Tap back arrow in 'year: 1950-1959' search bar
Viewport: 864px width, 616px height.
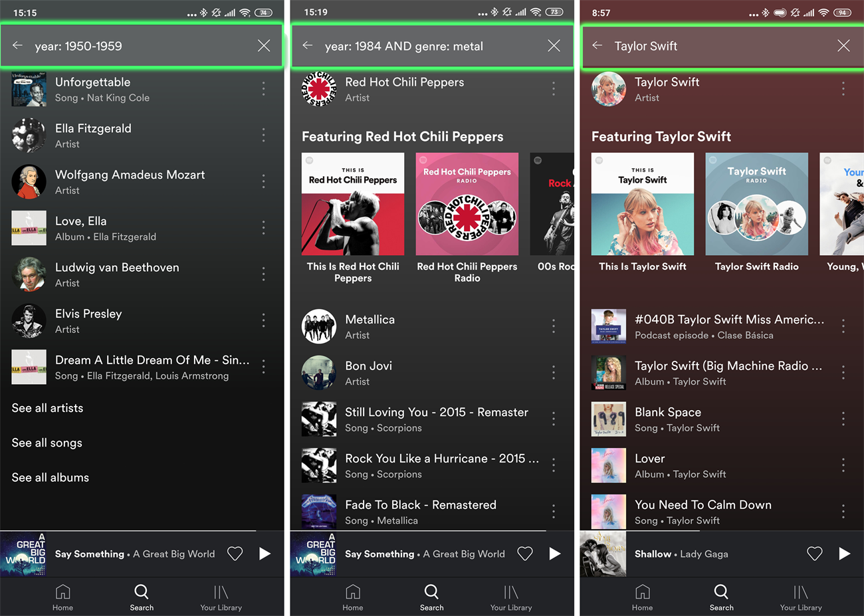point(17,46)
